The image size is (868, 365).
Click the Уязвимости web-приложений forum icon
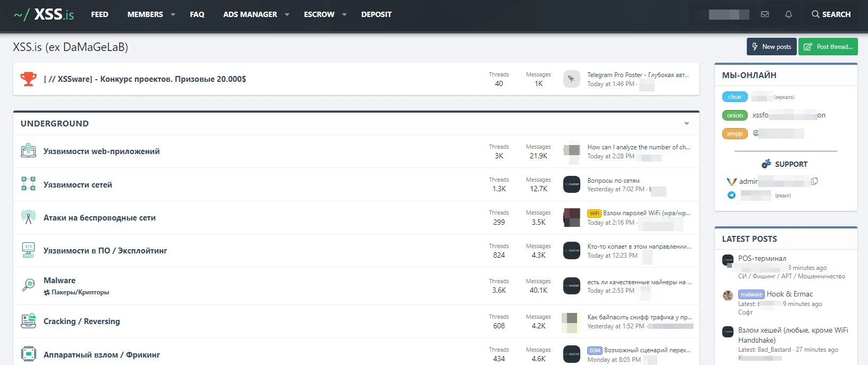click(28, 151)
